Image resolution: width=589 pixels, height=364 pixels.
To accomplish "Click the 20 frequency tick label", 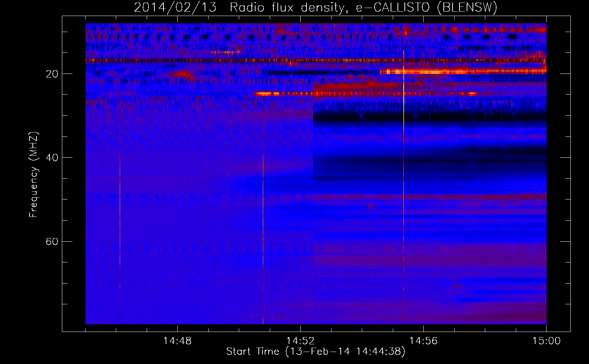I will (52, 74).
